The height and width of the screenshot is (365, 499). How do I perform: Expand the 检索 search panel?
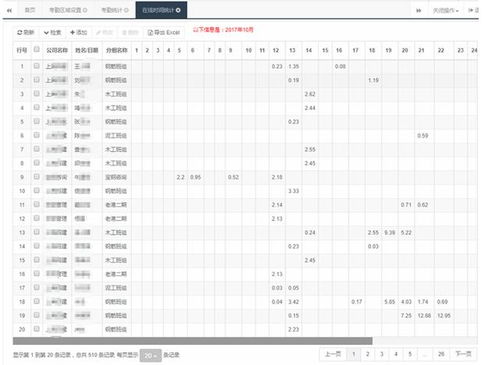point(52,32)
